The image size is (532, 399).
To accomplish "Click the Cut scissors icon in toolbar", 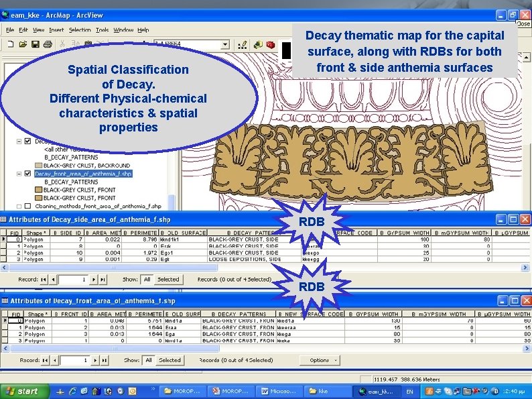I will pyautogui.click(x=62, y=44).
